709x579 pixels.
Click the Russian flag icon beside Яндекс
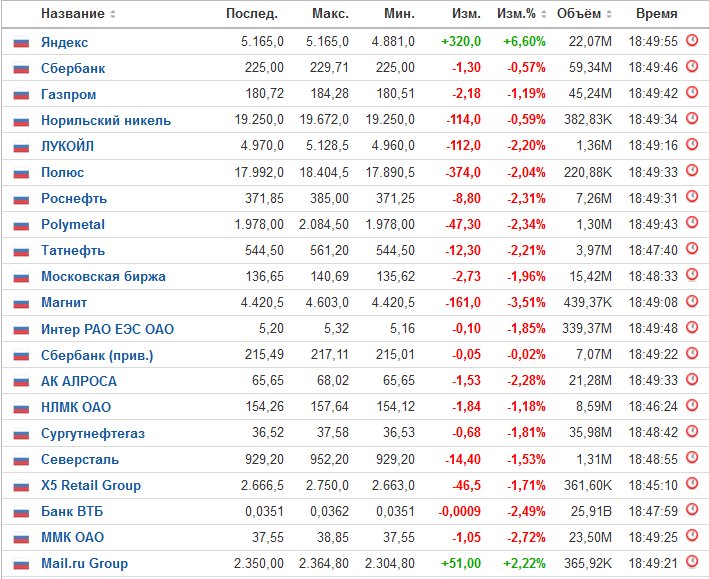coord(21,43)
